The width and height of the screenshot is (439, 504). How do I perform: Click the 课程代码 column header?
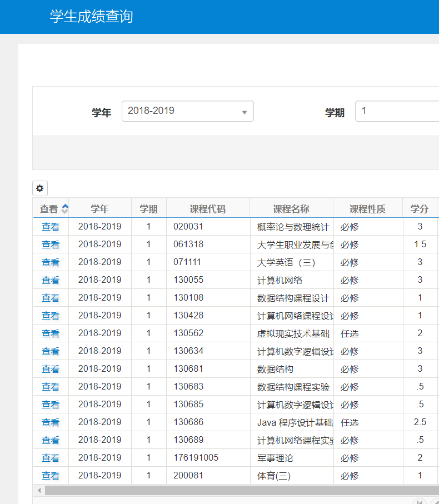click(208, 209)
